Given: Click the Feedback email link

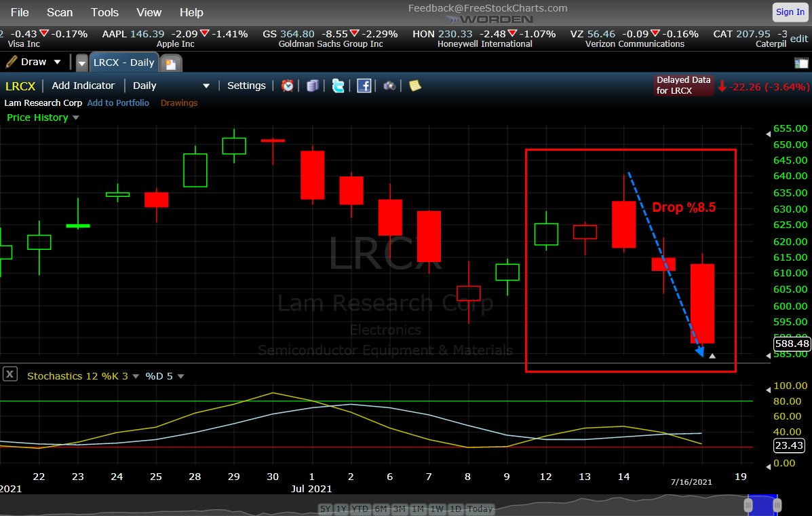Looking at the screenshot, I should point(488,7).
